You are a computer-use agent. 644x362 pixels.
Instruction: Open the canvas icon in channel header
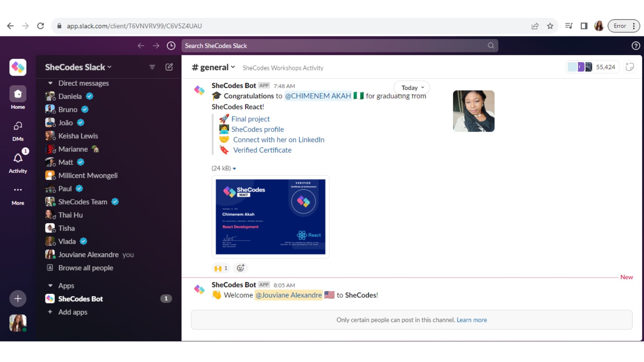(630, 67)
